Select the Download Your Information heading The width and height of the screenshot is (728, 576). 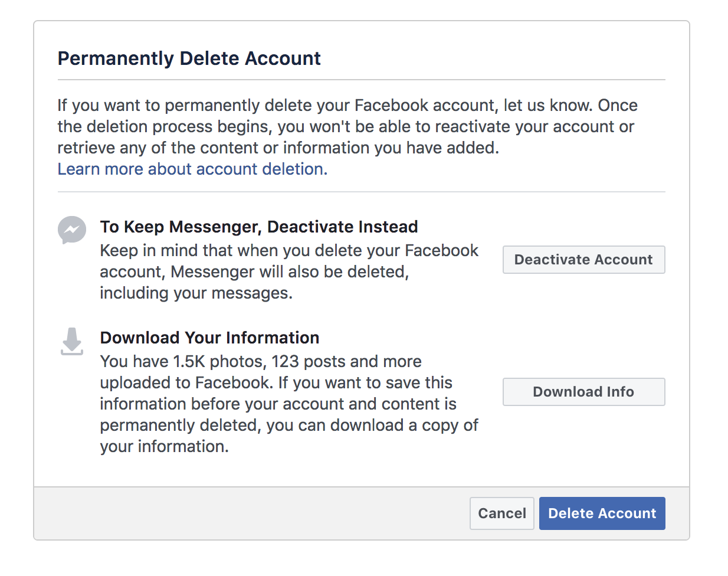(209, 338)
